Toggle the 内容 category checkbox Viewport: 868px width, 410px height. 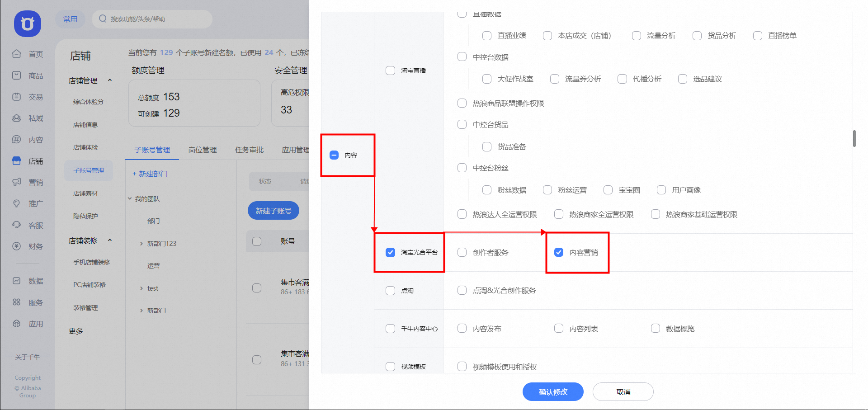coord(334,155)
